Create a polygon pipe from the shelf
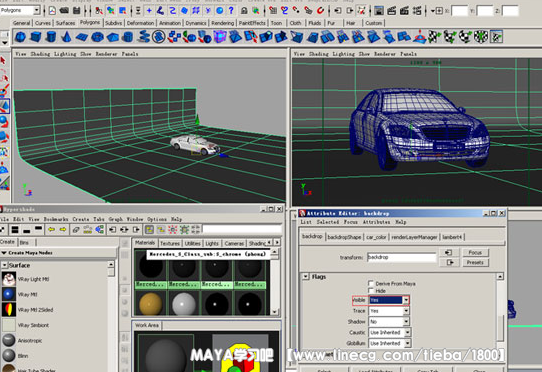 coord(128,37)
